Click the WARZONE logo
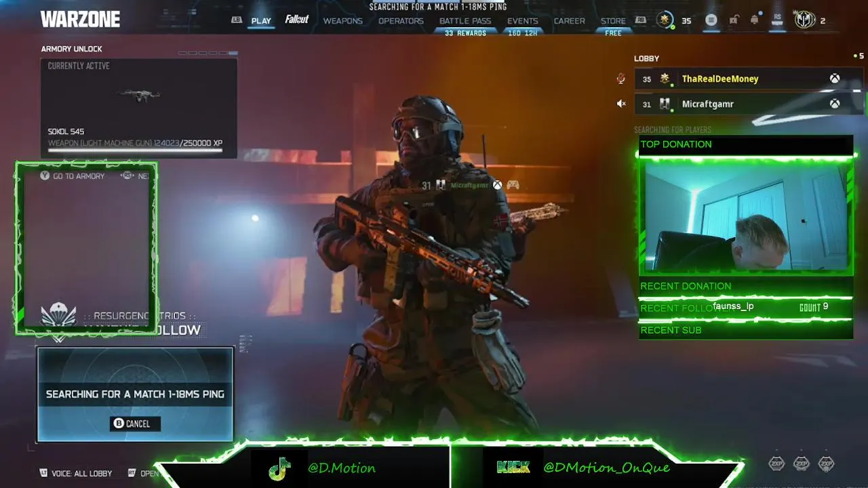 [x=80, y=20]
